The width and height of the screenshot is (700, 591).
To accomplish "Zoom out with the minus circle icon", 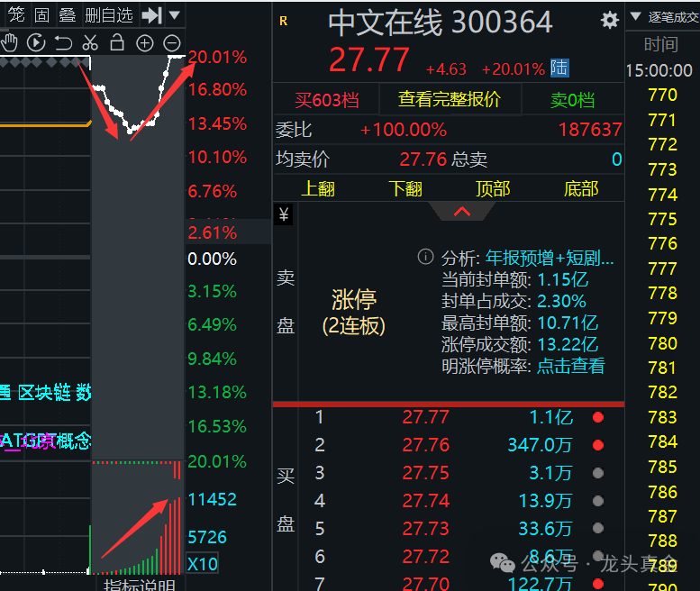I will point(172,43).
